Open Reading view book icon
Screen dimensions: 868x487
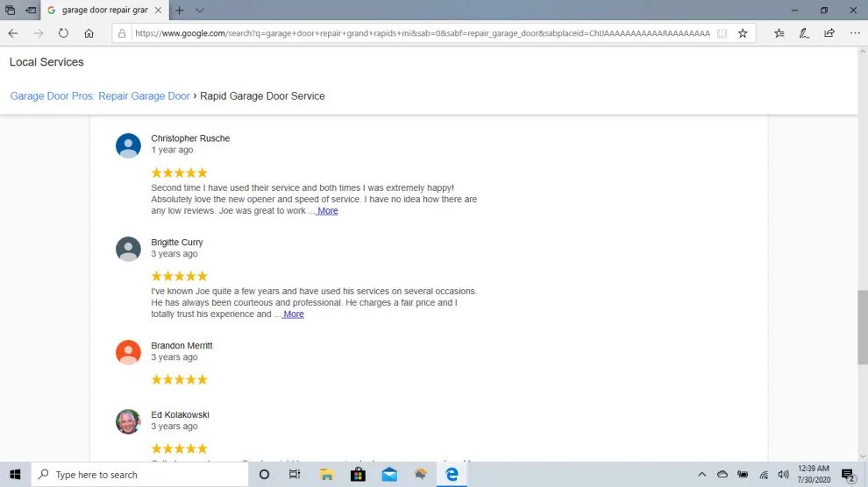[x=722, y=33]
